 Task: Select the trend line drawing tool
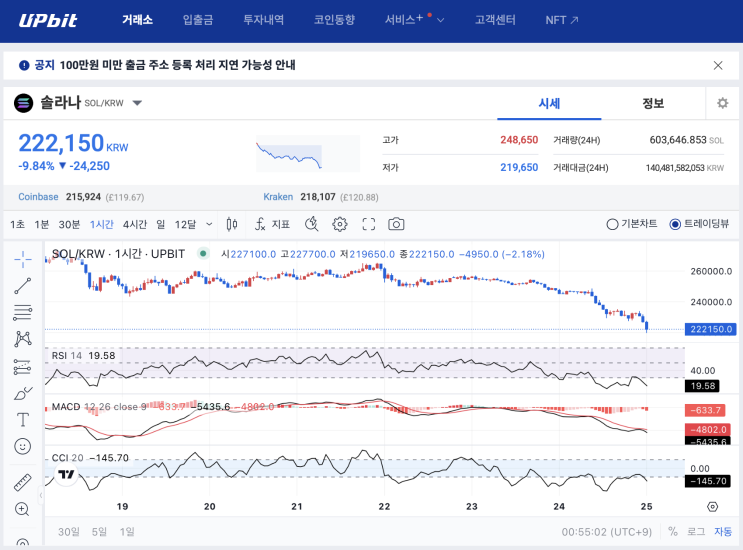click(x=22, y=286)
